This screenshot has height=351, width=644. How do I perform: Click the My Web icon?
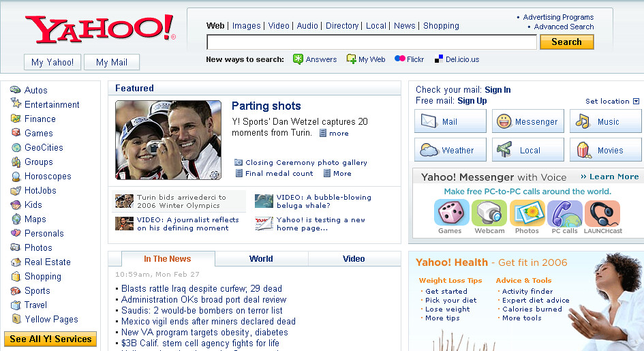click(351, 59)
